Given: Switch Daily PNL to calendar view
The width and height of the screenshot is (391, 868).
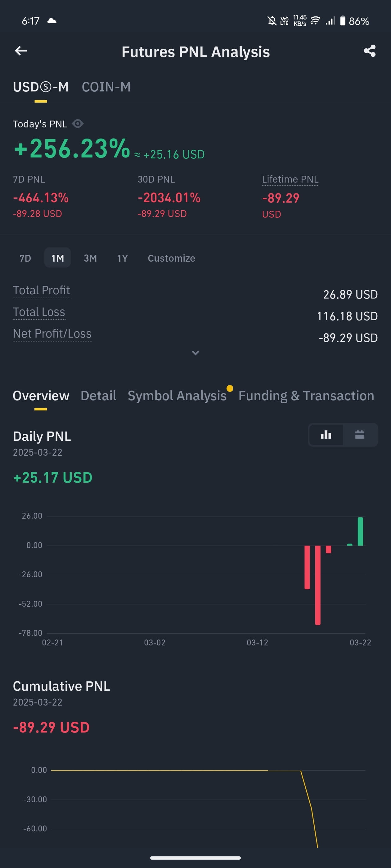Looking at the screenshot, I should click(360, 435).
